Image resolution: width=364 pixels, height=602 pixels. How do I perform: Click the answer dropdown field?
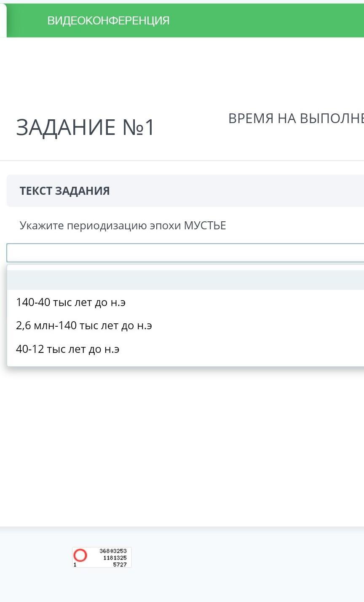(x=185, y=253)
